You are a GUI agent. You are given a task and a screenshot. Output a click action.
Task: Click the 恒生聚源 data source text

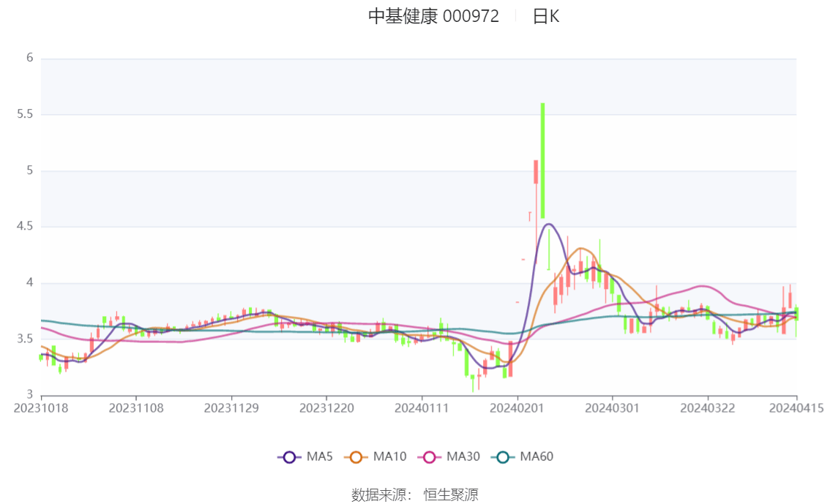pyautogui.click(x=451, y=495)
